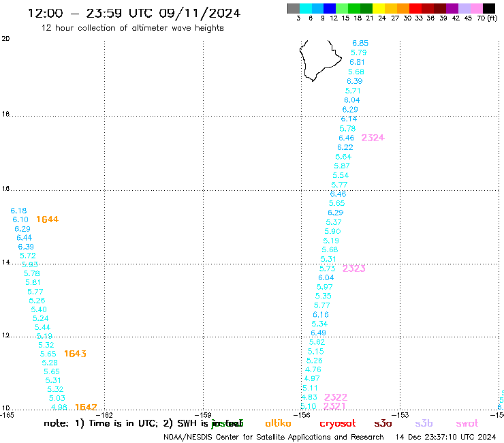Click the wave height value 5.62

click(x=317, y=342)
